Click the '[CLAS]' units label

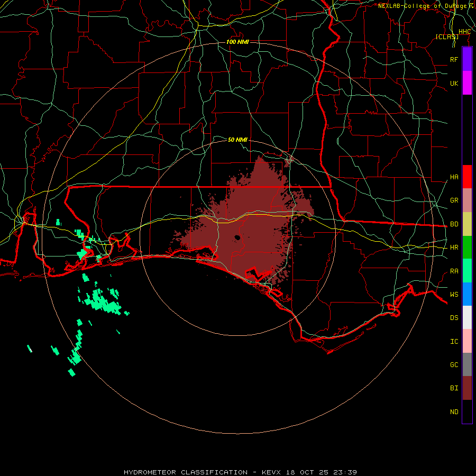tap(447, 36)
